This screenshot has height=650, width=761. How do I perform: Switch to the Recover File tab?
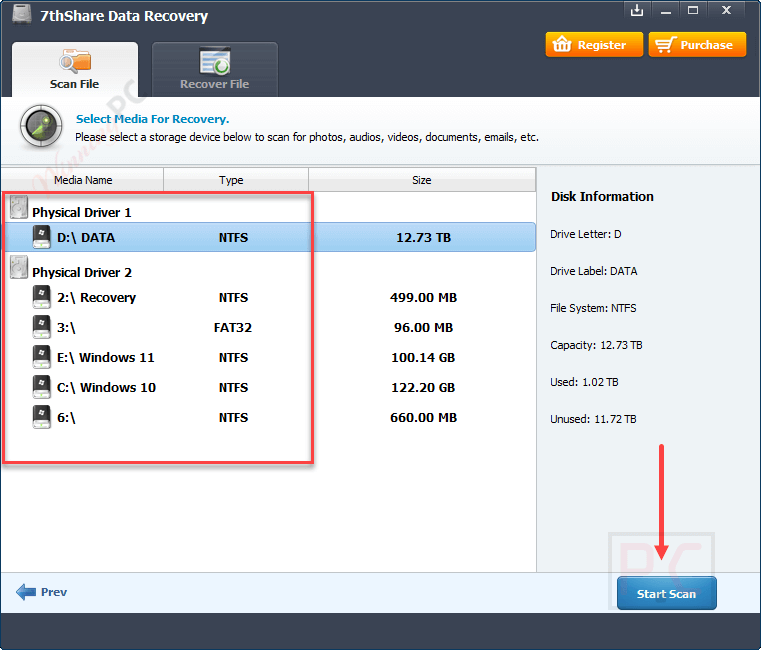(215, 69)
